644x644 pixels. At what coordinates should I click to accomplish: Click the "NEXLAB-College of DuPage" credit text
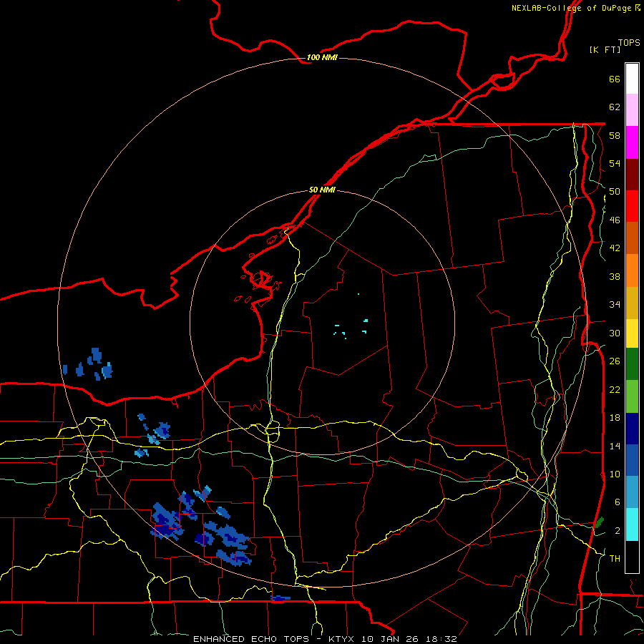pyautogui.click(x=572, y=8)
